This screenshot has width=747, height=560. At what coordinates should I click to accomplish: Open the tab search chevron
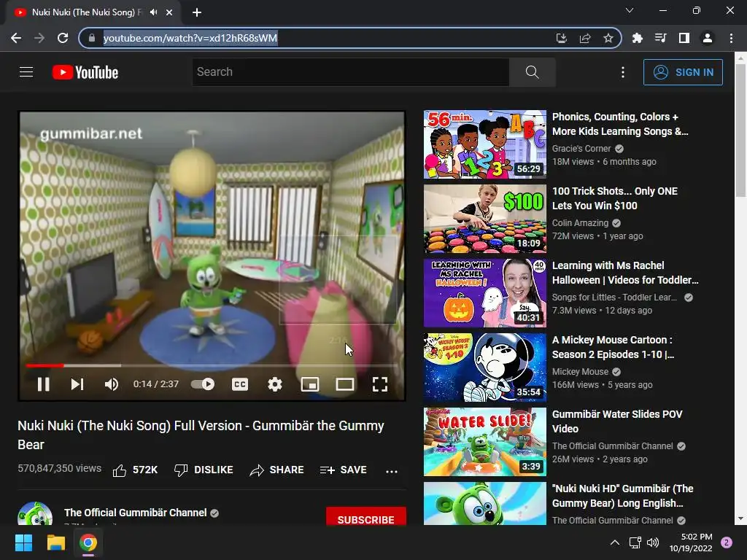pos(630,10)
